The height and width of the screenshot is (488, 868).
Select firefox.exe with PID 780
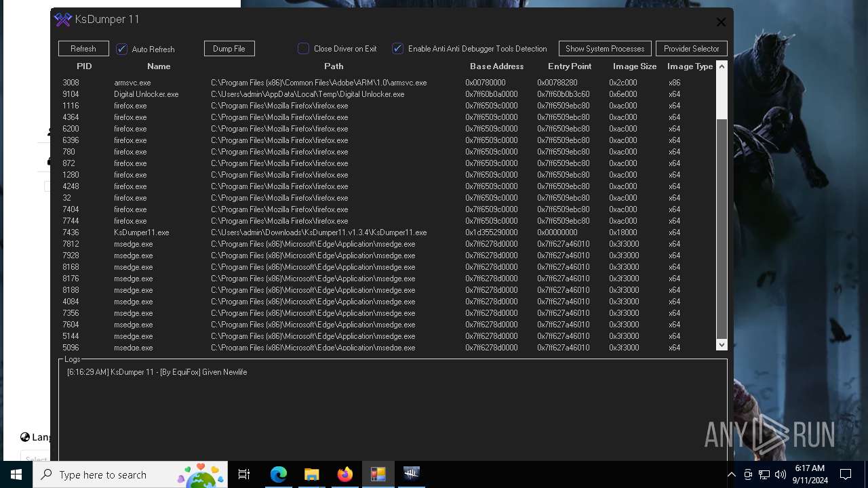[387, 152]
